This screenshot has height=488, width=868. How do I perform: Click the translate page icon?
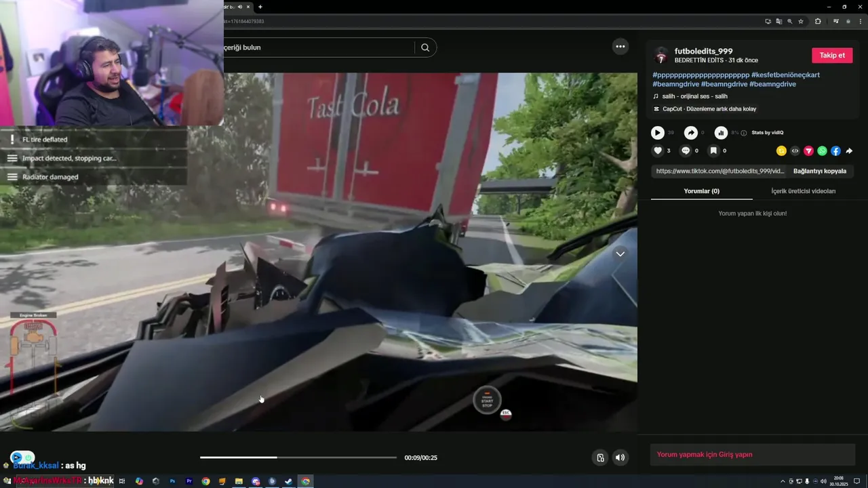tap(778, 21)
